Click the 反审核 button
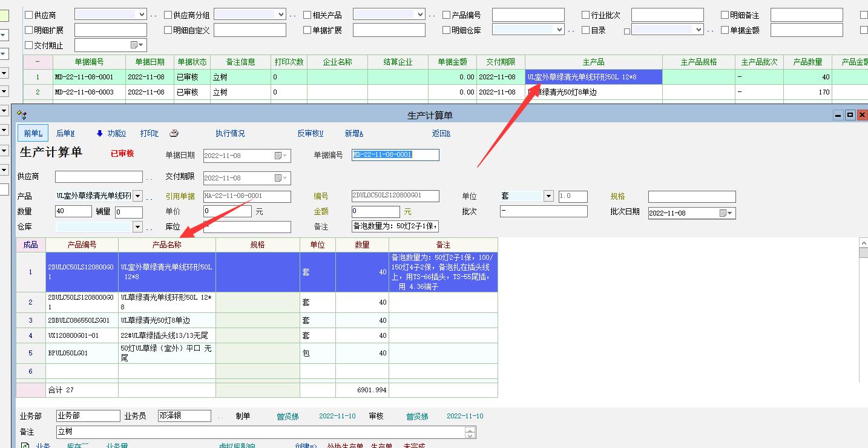868x448 pixels. pos(310,134)
